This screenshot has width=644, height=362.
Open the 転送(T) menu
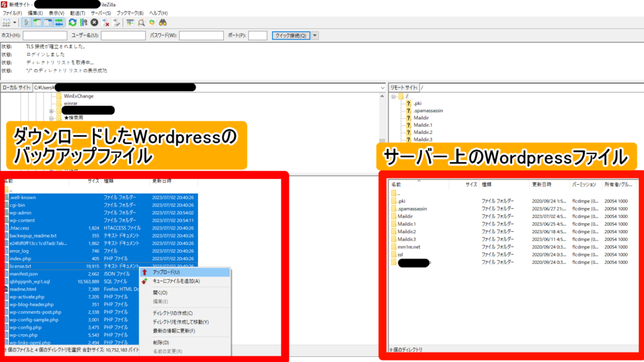77,13
